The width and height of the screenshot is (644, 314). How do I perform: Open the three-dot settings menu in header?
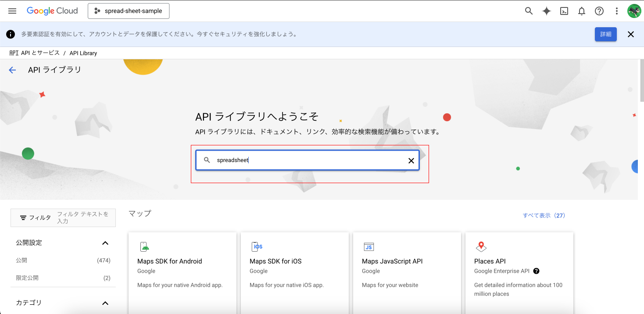pyautogui.click(x=617, y=11)
